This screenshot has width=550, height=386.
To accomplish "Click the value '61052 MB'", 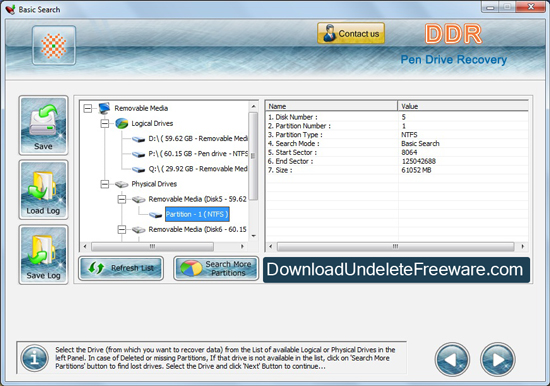I will coord(416,170).
